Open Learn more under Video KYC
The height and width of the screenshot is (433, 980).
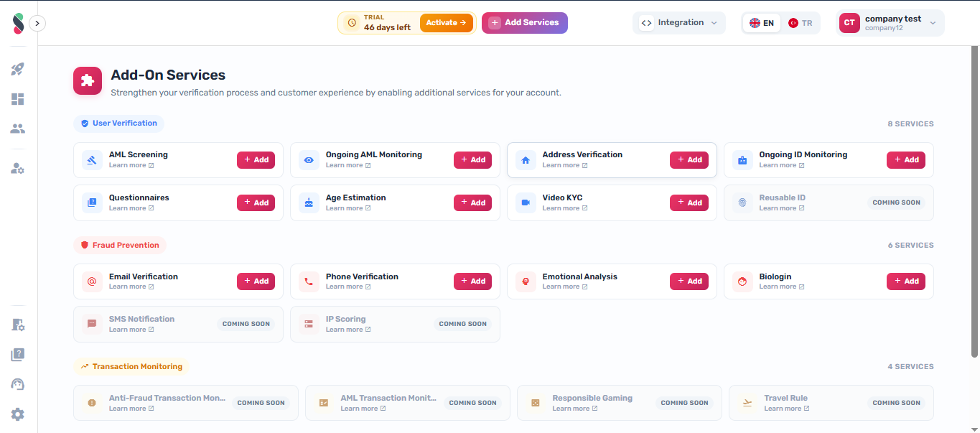click(x=565, y=208)
